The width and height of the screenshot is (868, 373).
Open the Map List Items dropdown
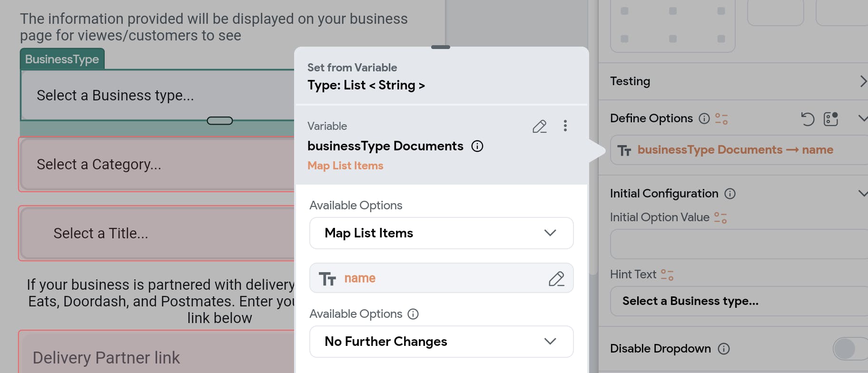point(441,233)
